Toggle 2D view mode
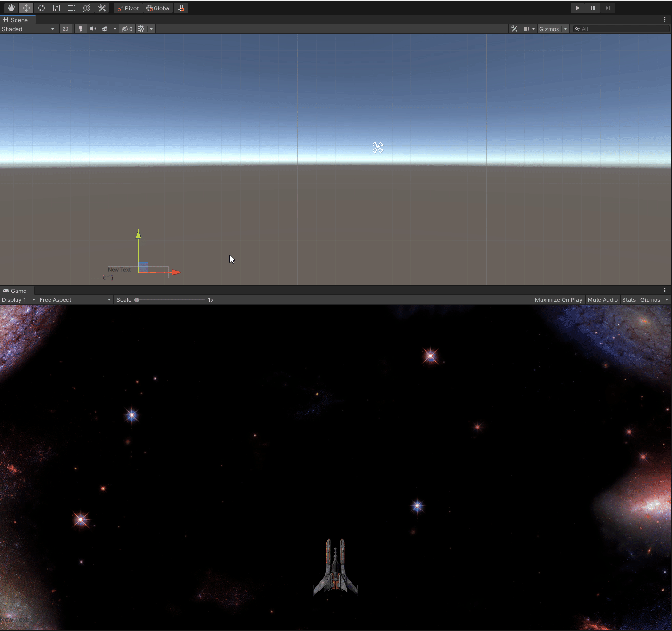The width and height of the screenshot is (672, 631). point(65,29)
